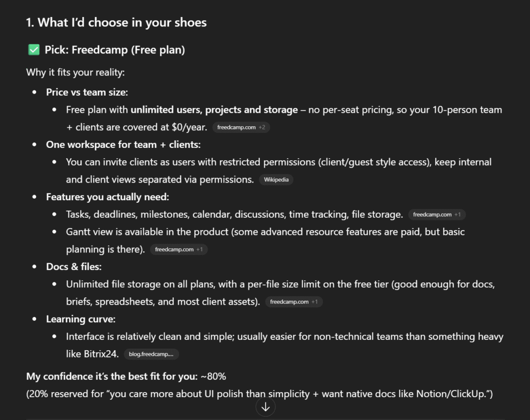Click the 'Why it fits your reality:' line
This screenshot has width=530, height=420.
(76, 72)
